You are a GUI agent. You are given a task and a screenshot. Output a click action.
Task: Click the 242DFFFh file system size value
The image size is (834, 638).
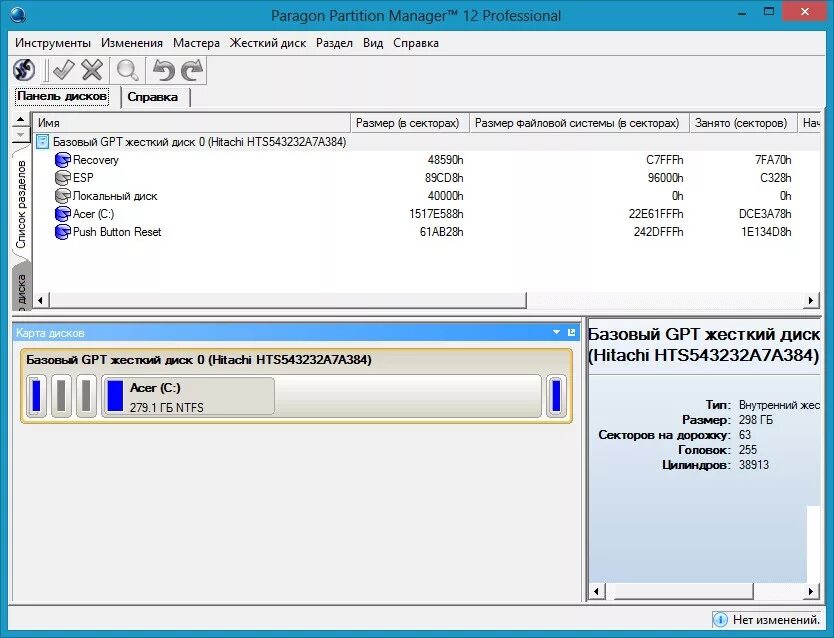coord(658,232)
